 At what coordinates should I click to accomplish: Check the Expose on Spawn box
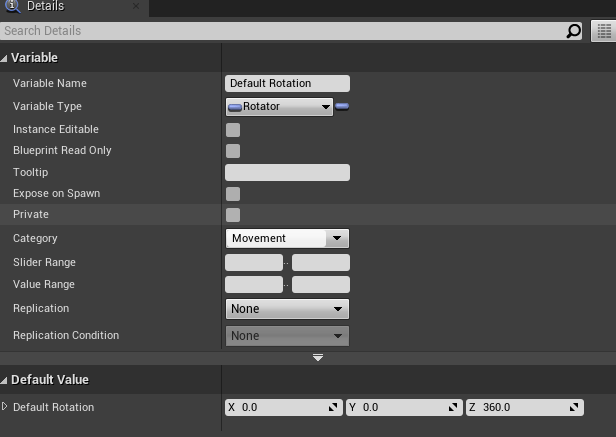233,194
